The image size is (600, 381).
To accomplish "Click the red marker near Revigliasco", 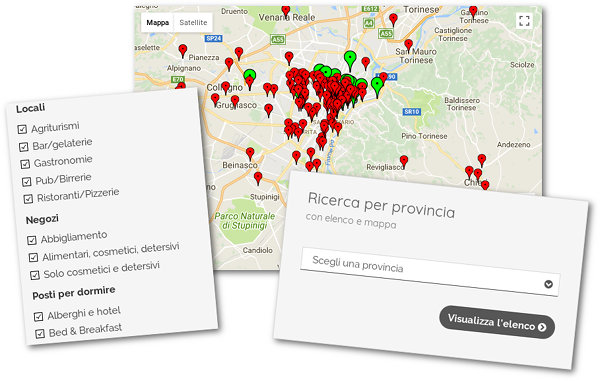I will tap(404, 162).
